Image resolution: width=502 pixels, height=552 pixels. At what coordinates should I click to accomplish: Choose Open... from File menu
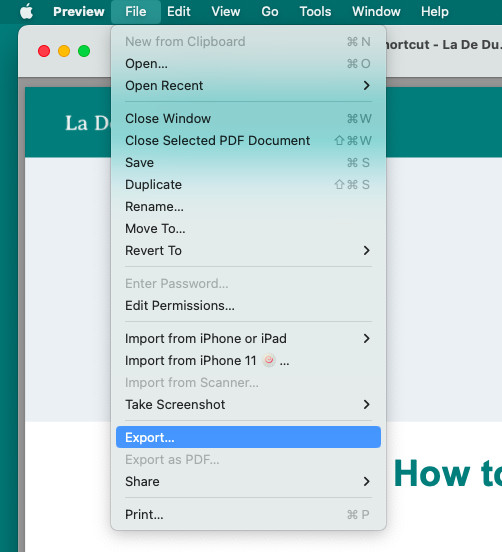tap(248, 64)
